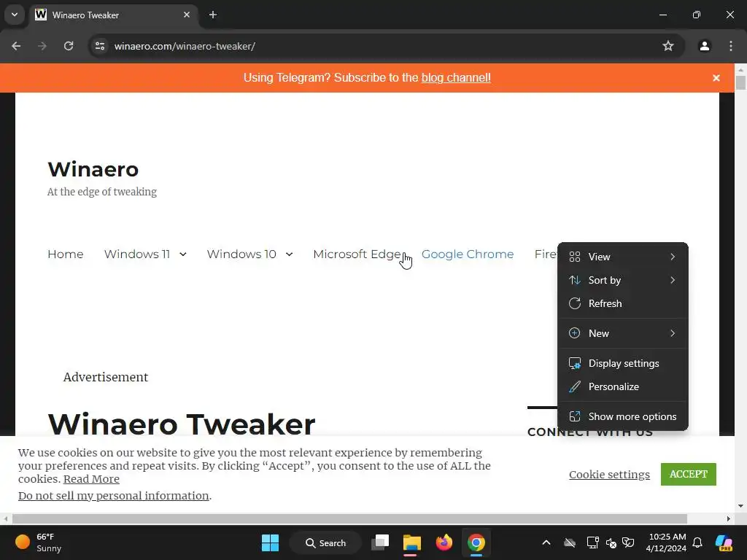The height and width of the screenshot is (560, 747).
Task: Open Chrome's three-dot menu
Action: 731,46
